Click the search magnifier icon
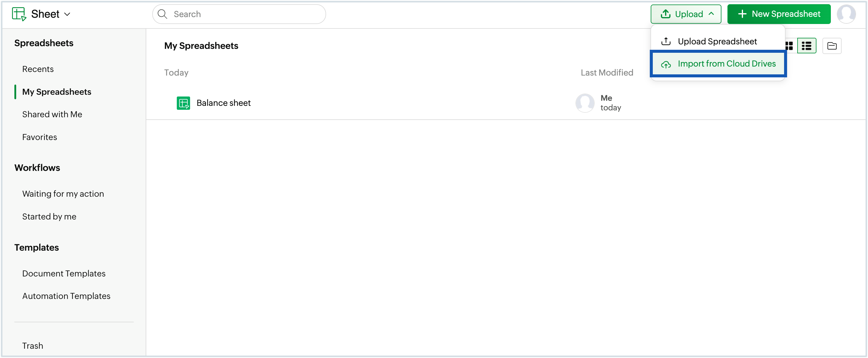The height and width of the screenshot is (358, 868). coord(162,14)
